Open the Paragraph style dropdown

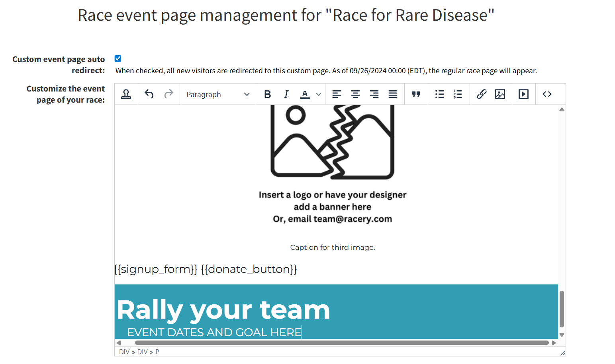tap(217, 94)
